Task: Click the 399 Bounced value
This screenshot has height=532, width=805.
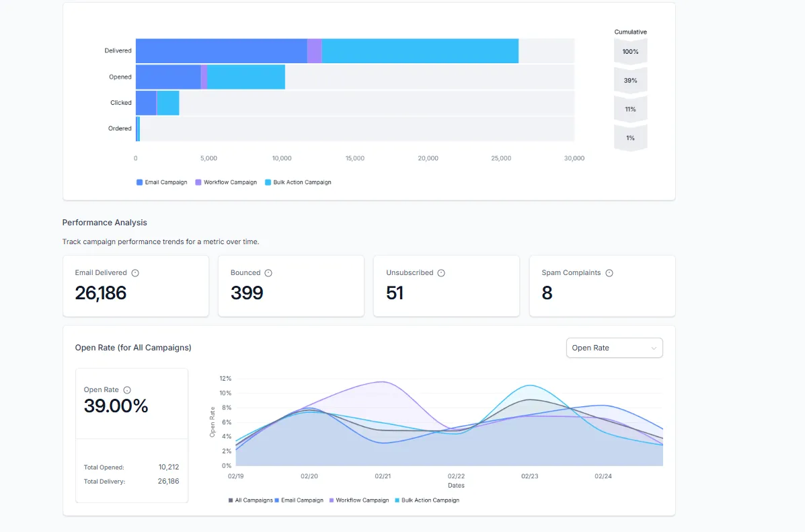Action: pos(247,293)
